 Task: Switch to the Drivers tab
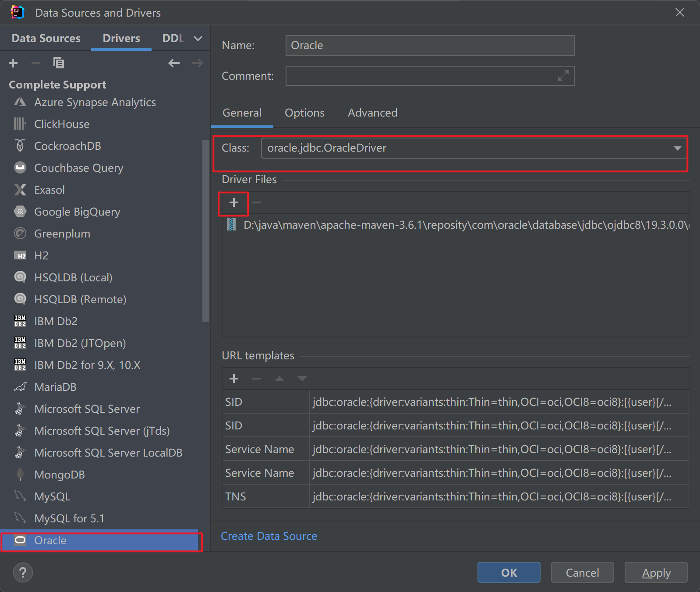121,38
